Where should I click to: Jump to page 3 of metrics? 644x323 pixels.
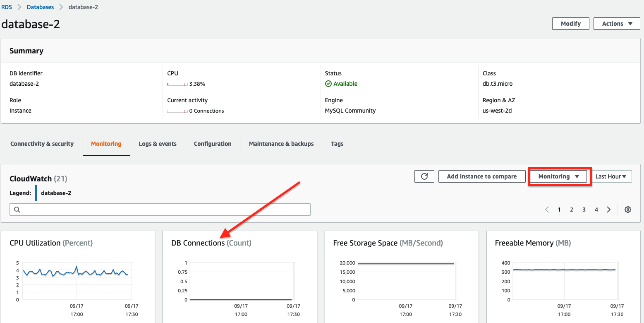pos(584,209)
